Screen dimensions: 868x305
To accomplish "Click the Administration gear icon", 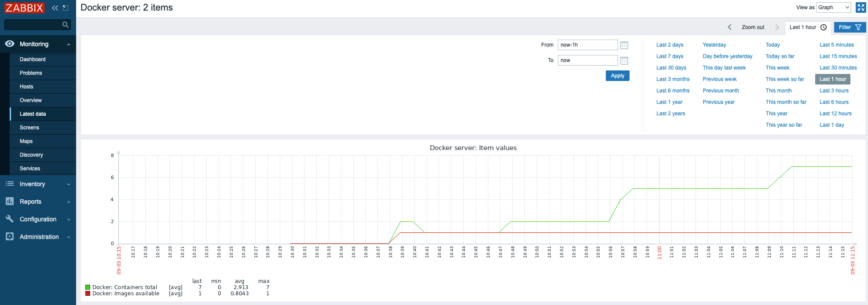I will tap(10, 236).
